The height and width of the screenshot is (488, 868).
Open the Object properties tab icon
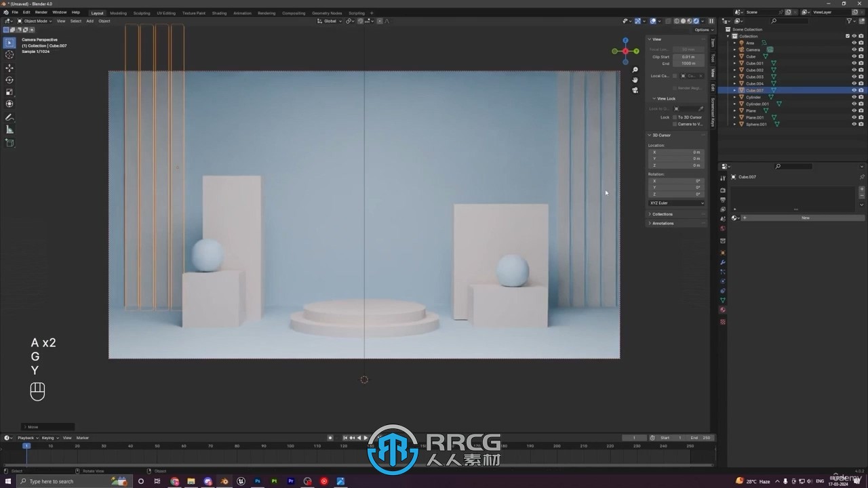(x=723, y=253)
